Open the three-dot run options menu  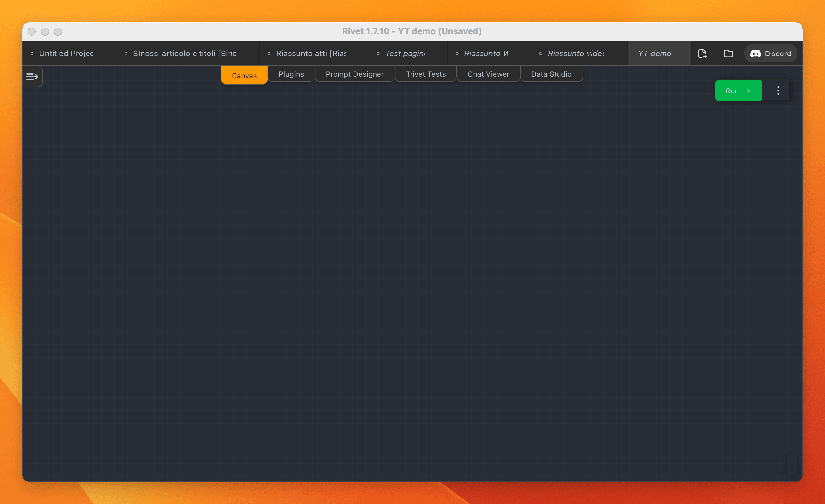click(778, 90)
